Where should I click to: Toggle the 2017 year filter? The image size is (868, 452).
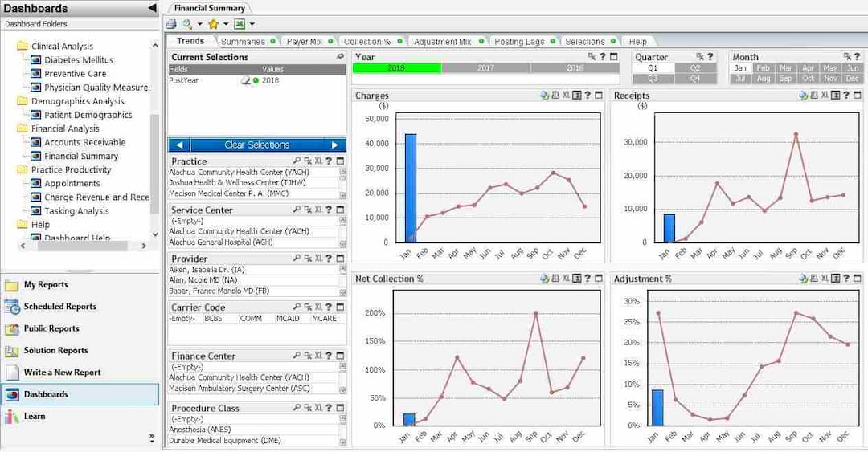[485, 68]
